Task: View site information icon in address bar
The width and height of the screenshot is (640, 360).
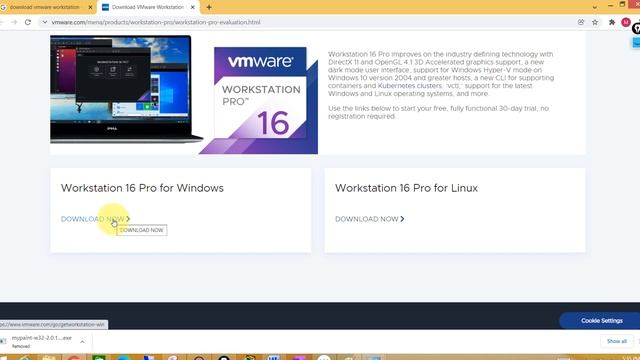Action: [x=44, y=22]
